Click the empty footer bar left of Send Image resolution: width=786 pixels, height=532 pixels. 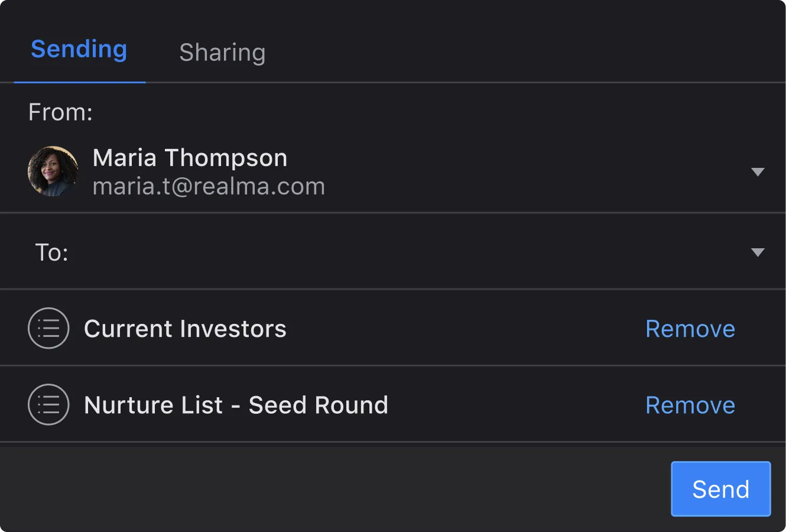pos(331,489)
